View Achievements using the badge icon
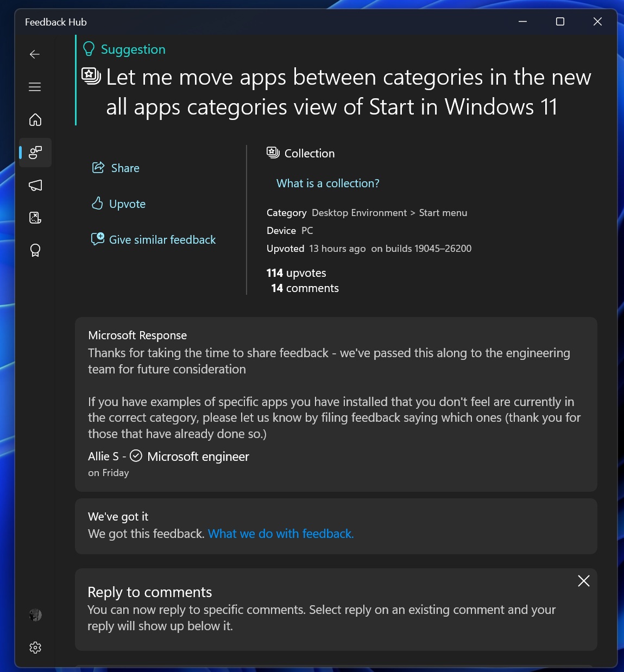Screen dimensions: 624x672 click(35, 250)
